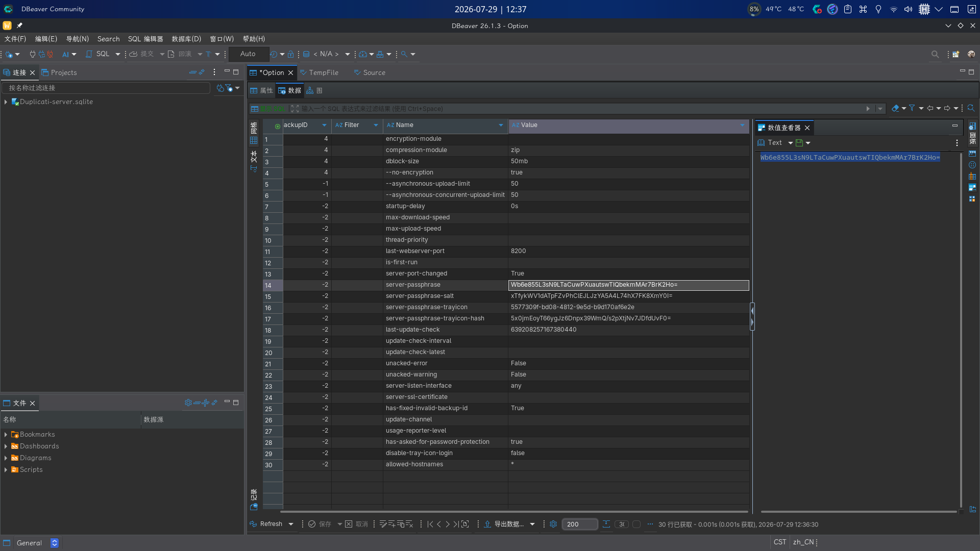Click the fetch size field showing 200
The height and width of the screenshot is (551, 980).
click(x=580, y=524)
